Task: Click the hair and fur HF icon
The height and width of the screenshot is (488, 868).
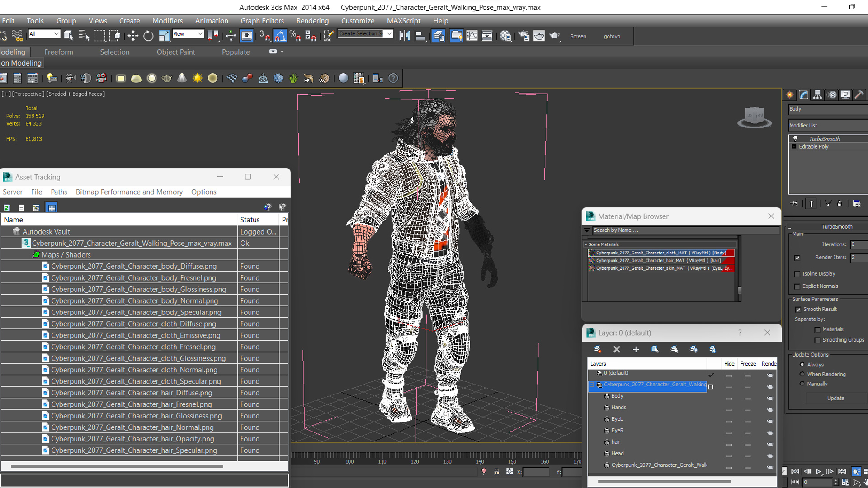Action: 308,79
